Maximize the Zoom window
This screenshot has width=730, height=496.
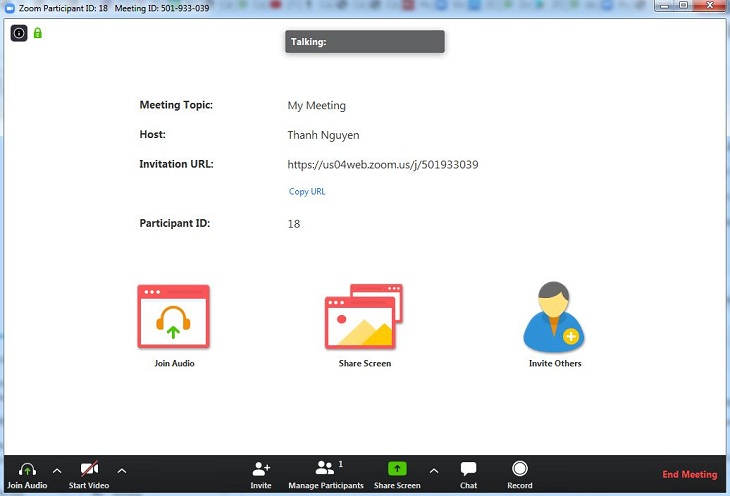click(x=683, y=6)
